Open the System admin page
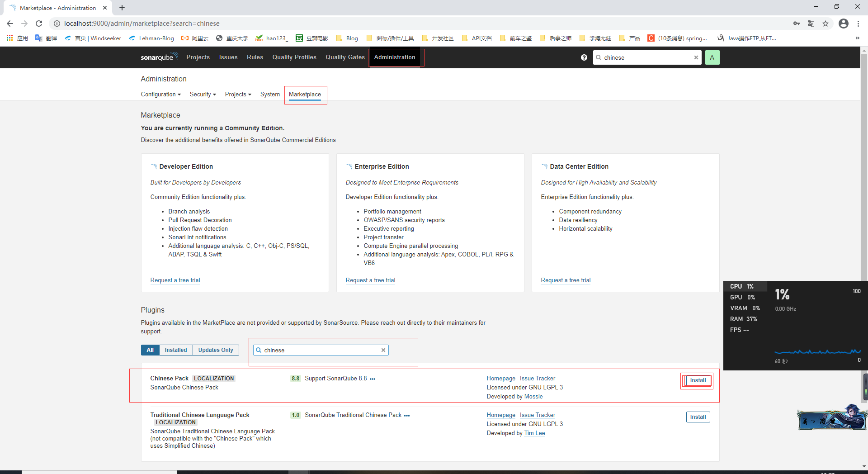 coord(270,95)
